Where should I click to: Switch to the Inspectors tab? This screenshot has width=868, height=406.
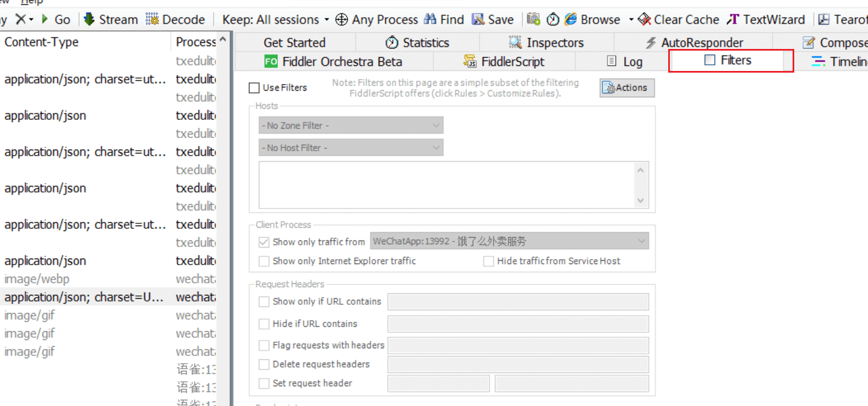point(546,42)
